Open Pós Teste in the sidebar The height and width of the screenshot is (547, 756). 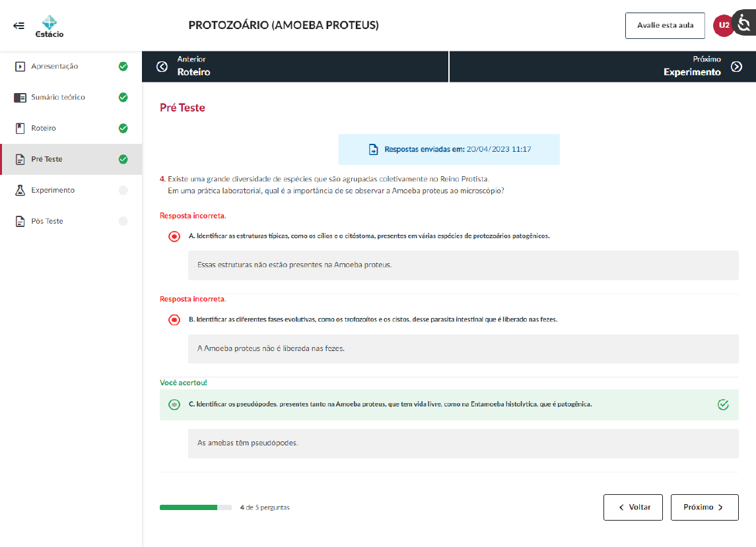click(47, 221)
